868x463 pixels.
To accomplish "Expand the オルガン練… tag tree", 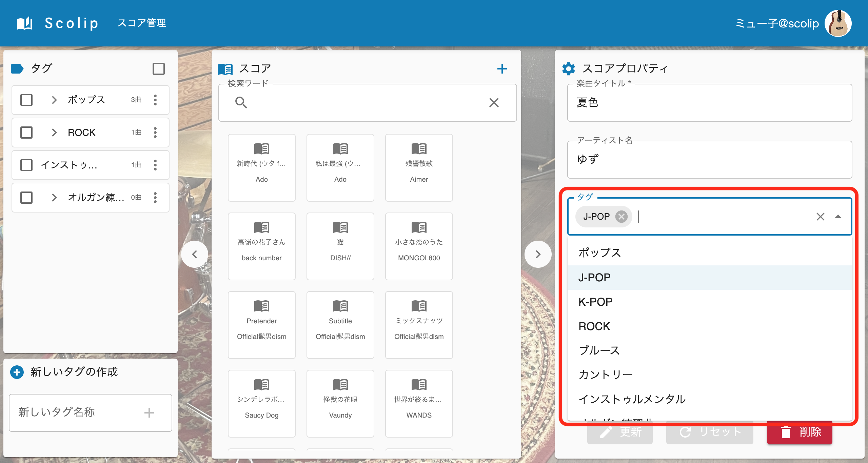I will pos(54,197).
